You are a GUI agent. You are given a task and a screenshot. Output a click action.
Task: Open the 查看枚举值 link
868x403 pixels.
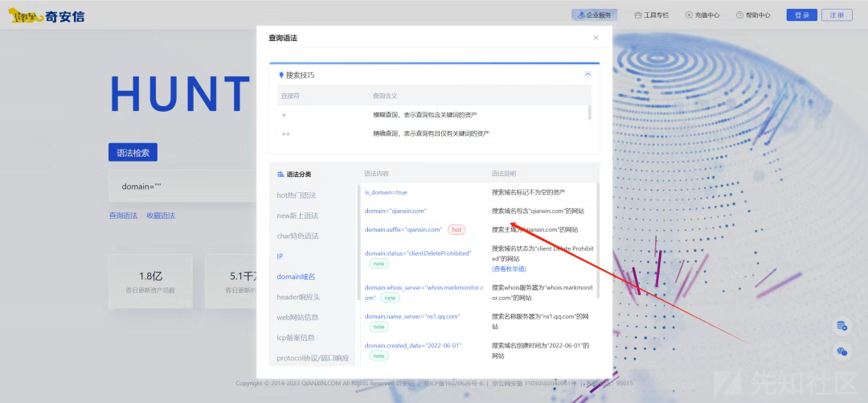[509, 269]
